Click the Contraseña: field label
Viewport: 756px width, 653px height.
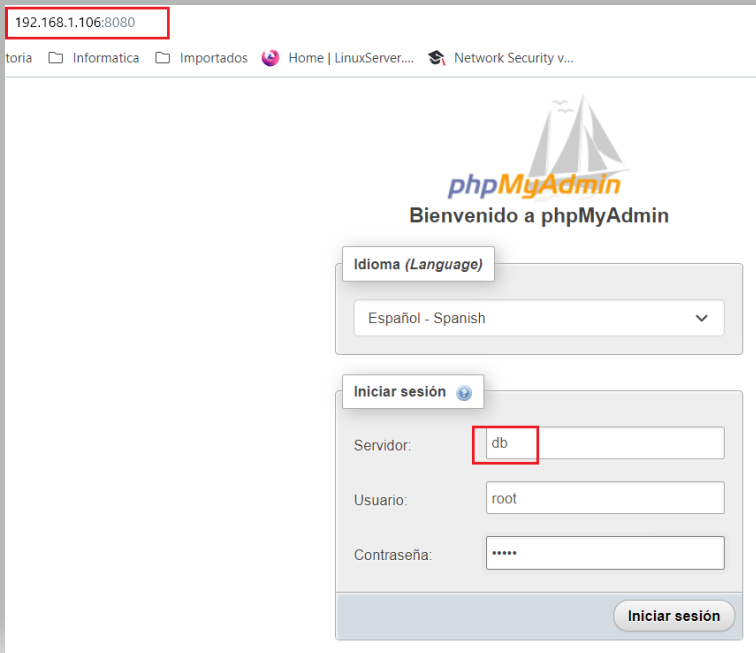392,554
